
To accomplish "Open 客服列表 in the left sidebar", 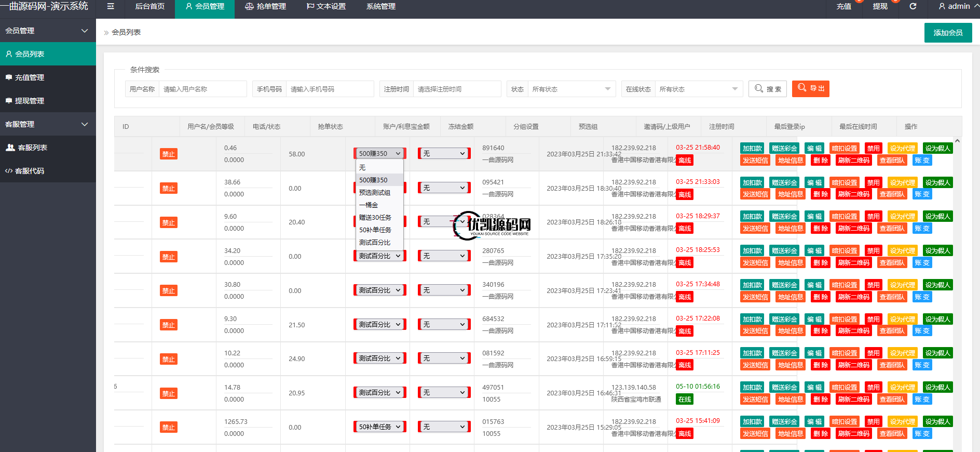I will coord(32,148).
